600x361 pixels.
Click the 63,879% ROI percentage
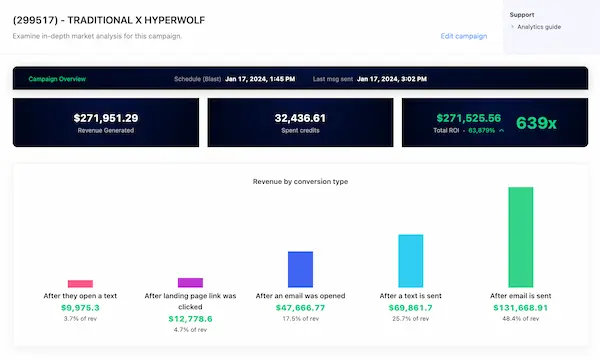(x=481, y=131)
